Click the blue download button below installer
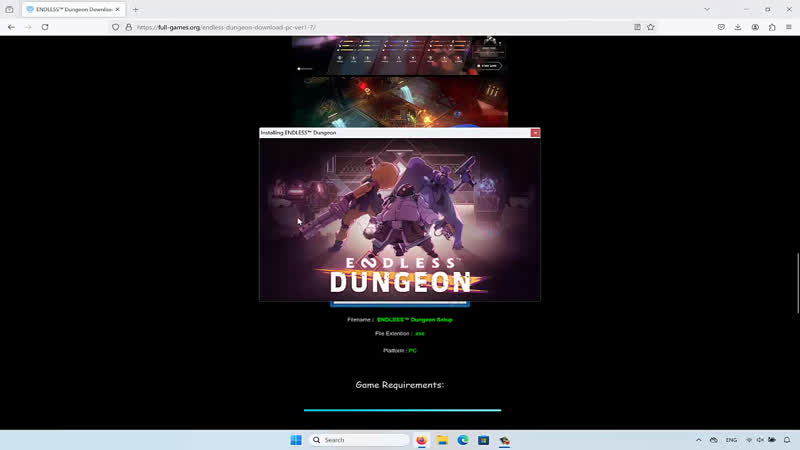The height and width of the screenshot is (450, 800). coord(400,304)
